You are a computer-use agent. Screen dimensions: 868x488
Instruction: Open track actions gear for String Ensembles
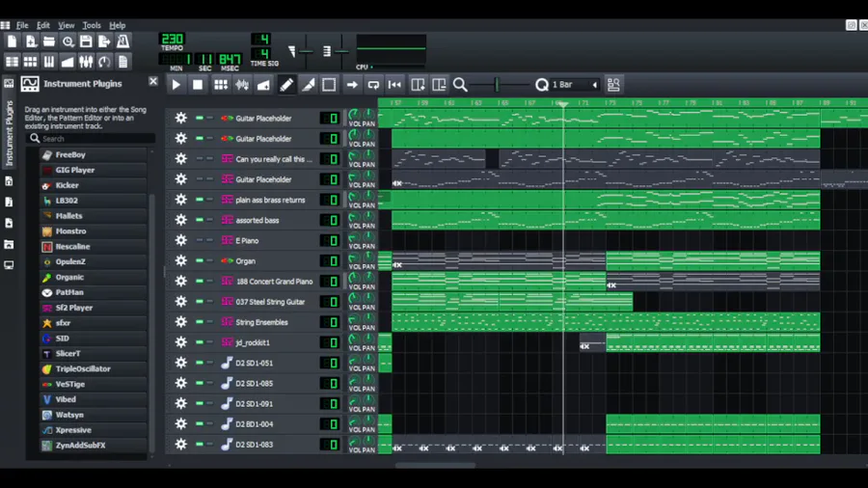click(181, 322)
